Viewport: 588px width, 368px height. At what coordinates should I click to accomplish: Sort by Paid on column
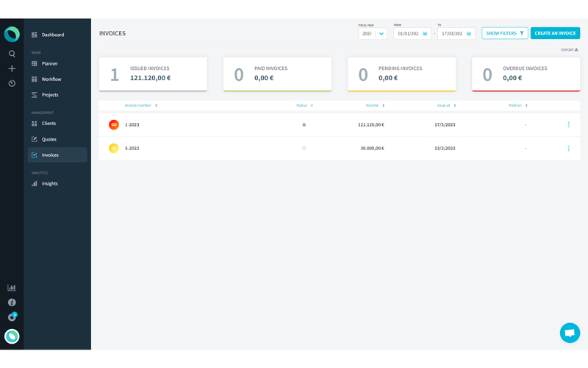pyautogui.click(x=518, y=105)
